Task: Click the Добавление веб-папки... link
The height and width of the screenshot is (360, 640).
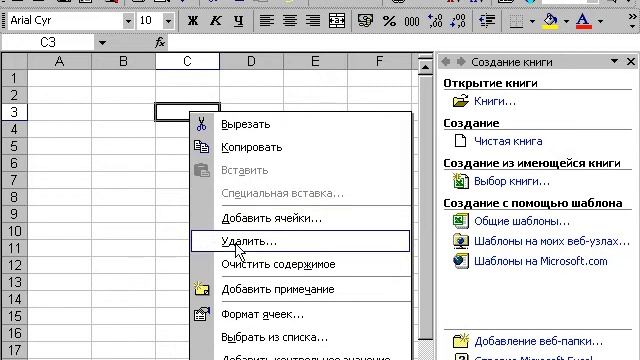Action: click(x=538, y=341)
